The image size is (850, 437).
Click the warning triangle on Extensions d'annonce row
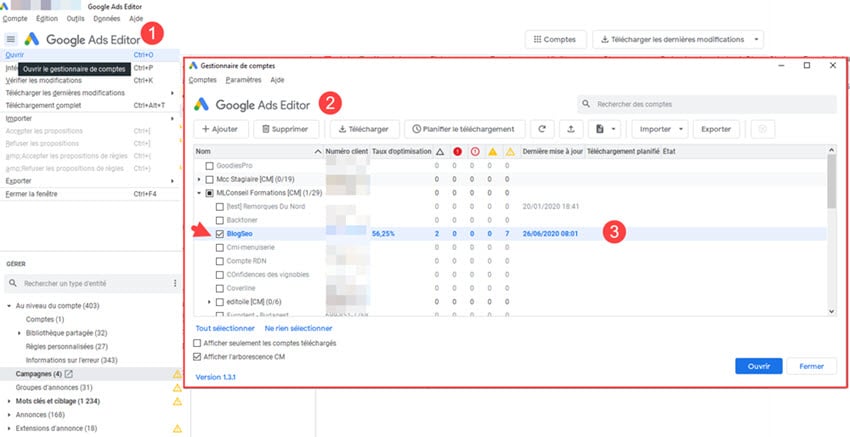pos(177,428)
